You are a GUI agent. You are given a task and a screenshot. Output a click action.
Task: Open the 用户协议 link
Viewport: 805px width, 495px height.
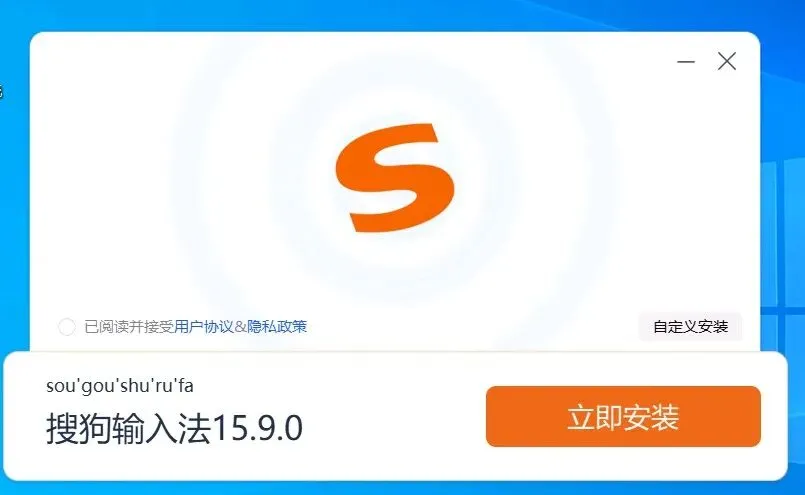pos(204,327)
